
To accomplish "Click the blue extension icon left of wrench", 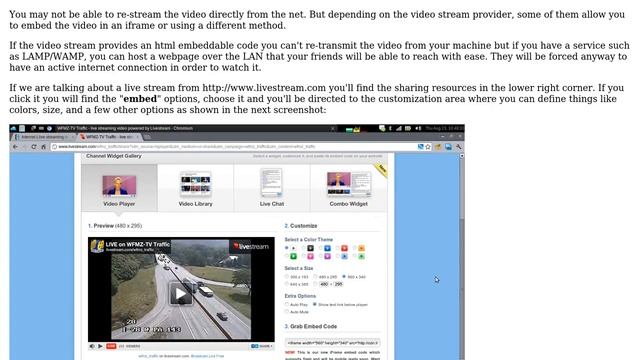I will [449, 147].
